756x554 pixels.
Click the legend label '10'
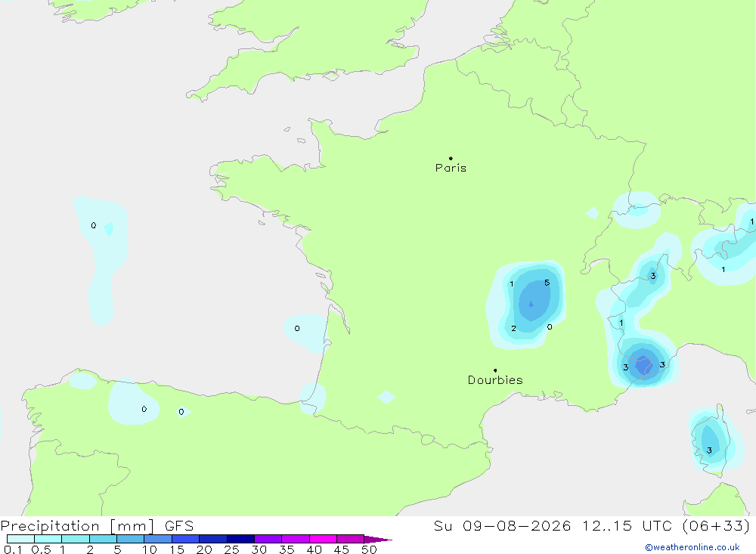click(150, 549)
